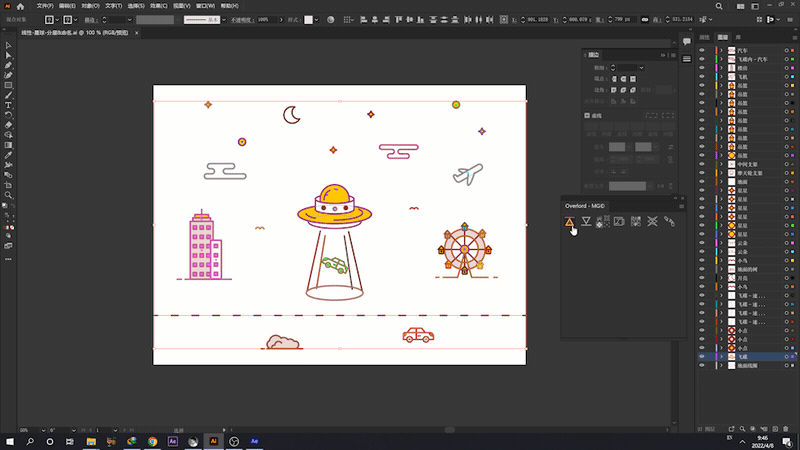The image size is (800, 450).
Task: Click the Chrome icon in taskbar
Action: [x=152, y=441]
